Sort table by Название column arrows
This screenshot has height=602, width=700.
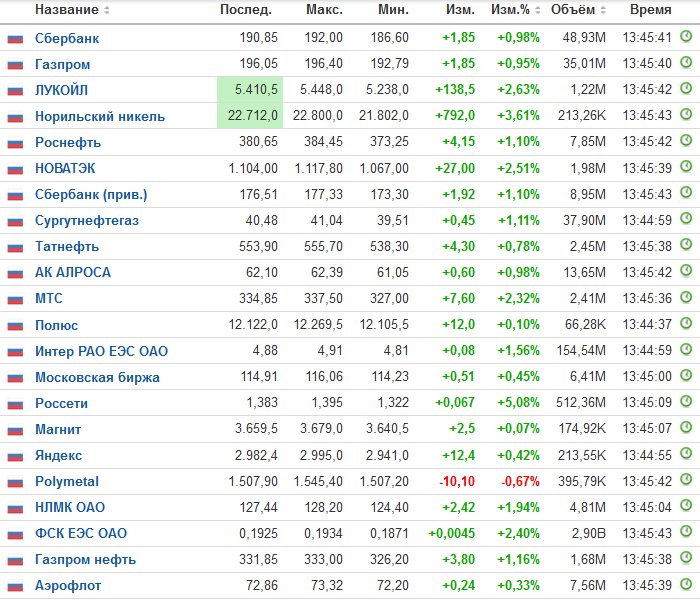click(106, 10)
